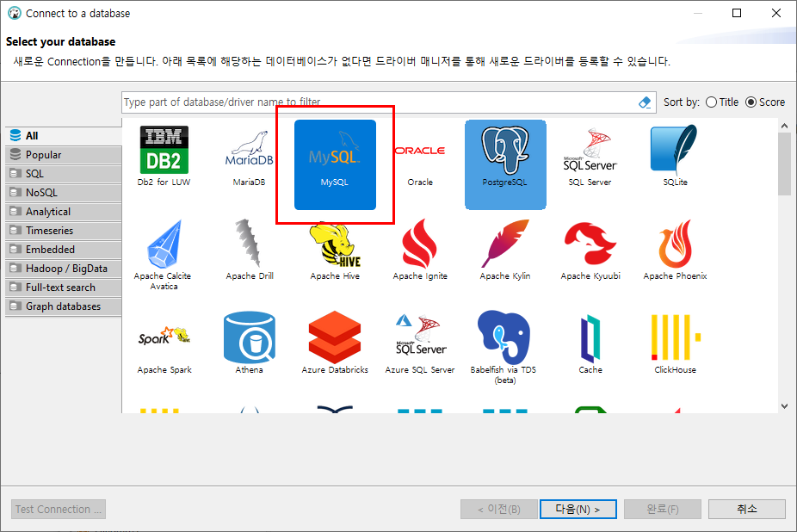Pick the Oracle database icon
This screenshot has width=797, height=532.
[420, 151]
